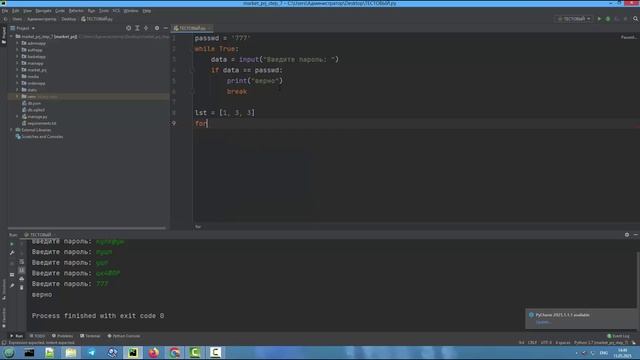Expand External Libraries node
640x360 pixels.
point(11,130)
